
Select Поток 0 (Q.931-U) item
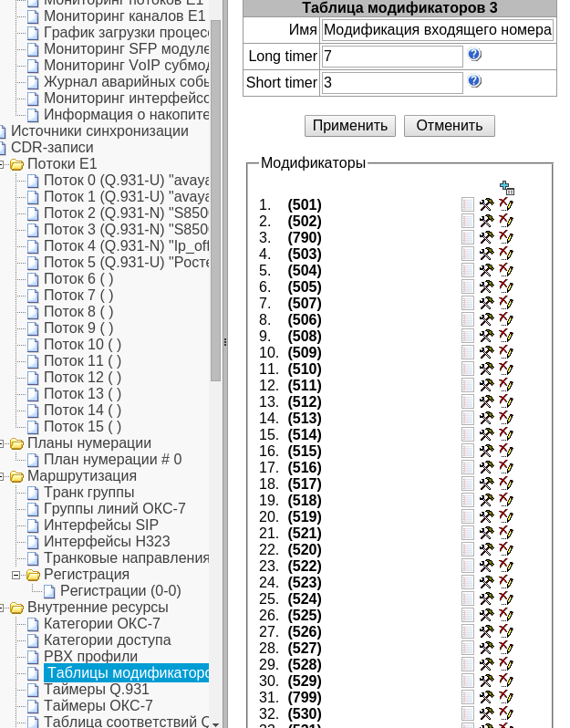[126, 180]
